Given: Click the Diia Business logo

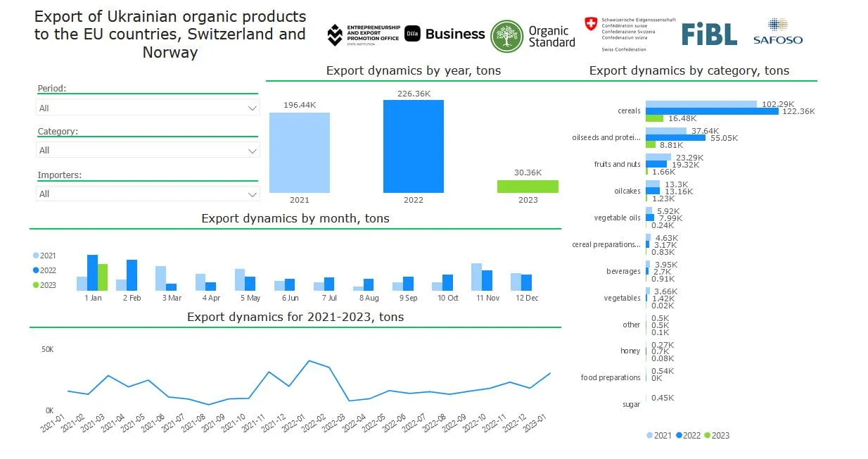Looking at the screenshot, I should [x=445, y=34].
